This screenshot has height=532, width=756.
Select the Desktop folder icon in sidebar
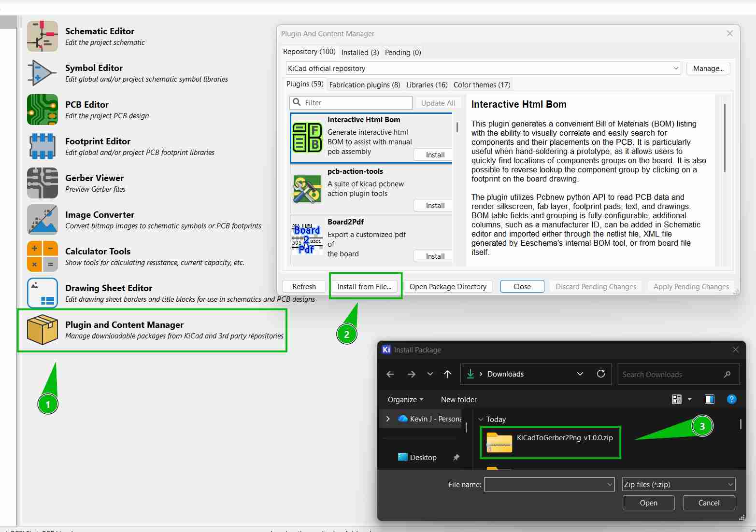[x=402, y=457]
